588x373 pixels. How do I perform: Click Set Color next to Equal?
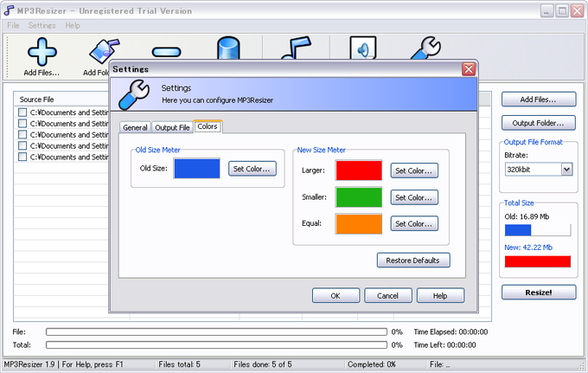[414, 223]
